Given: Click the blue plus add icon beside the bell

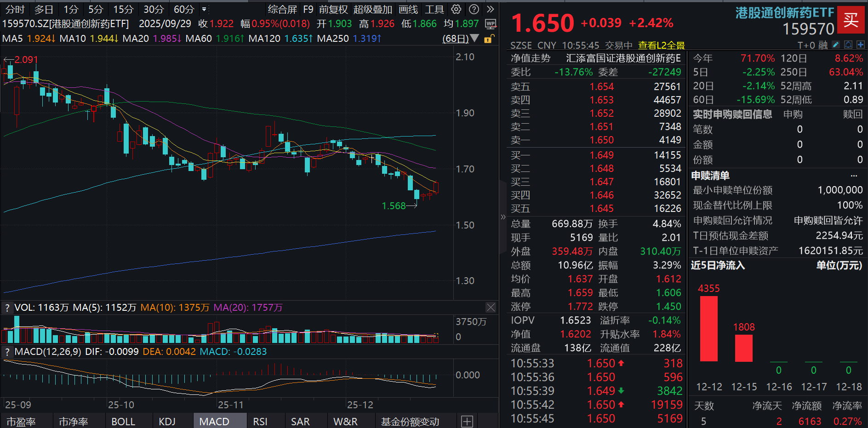Looking at the screenshot, I should point(860,45).
